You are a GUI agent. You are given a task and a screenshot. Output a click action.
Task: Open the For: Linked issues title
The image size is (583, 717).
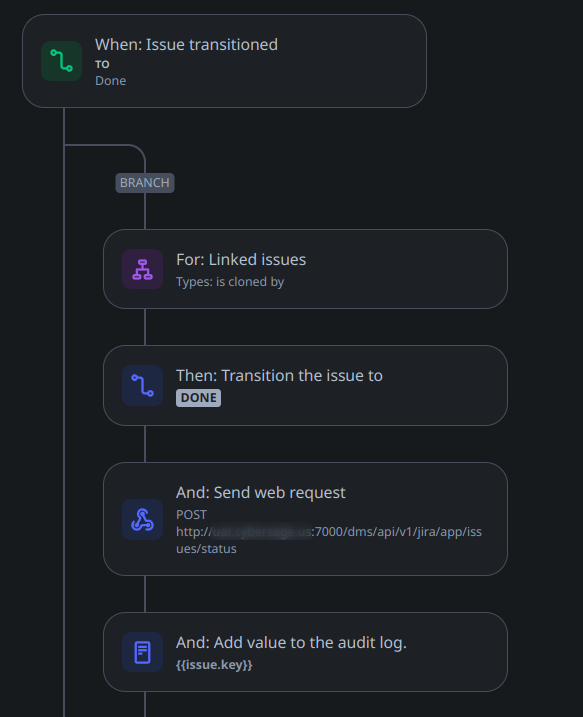coord(241,259)
